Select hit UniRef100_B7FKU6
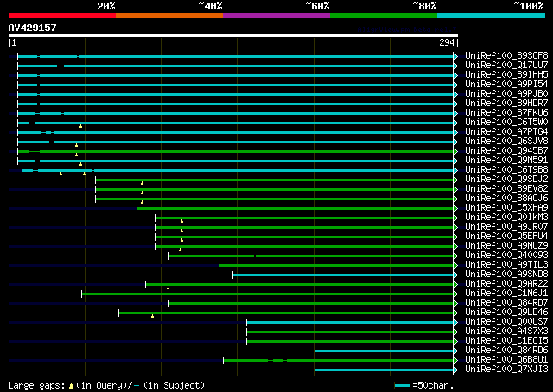 [x=506, y=113]
